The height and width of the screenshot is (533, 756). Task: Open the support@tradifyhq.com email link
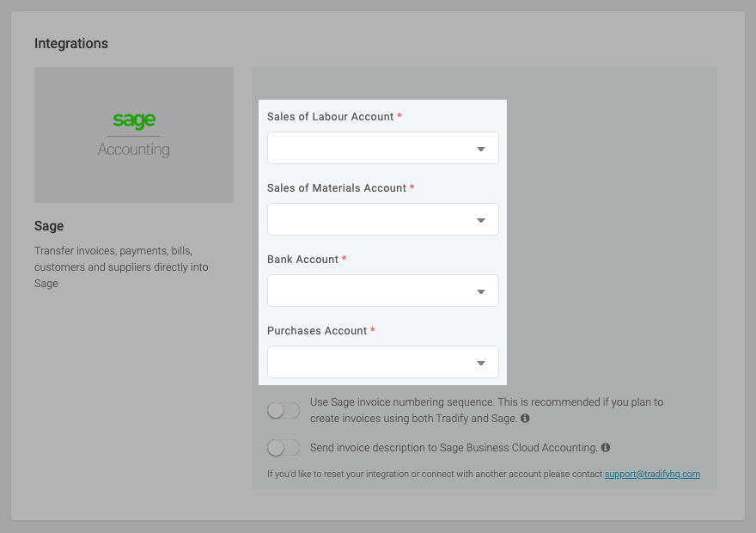(x=653, y=474)
